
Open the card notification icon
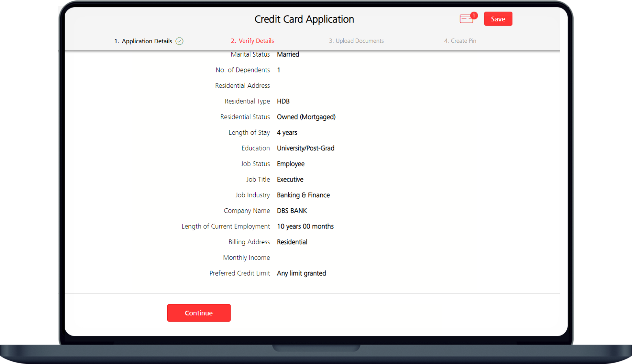tap(466, 19)
